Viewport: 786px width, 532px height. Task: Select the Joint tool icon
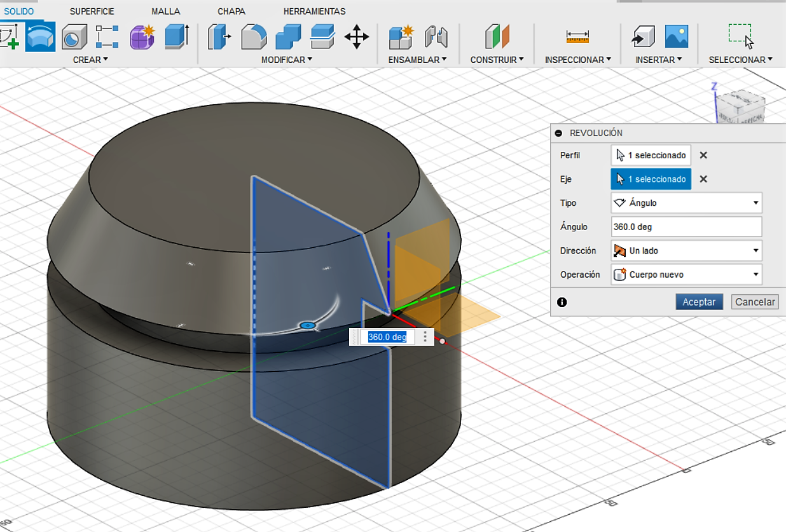[x=436, y=37]
